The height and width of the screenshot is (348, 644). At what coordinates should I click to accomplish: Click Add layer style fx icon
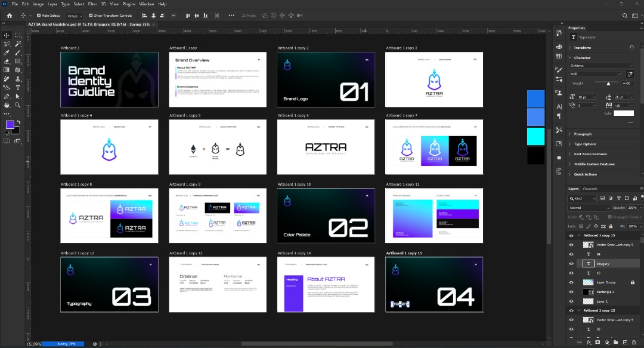click(x=589, y=342)
